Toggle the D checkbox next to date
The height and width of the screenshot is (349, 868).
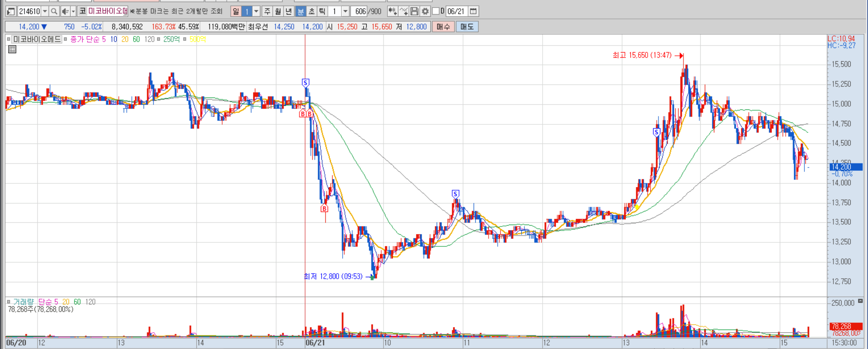[x=436, y=11]
